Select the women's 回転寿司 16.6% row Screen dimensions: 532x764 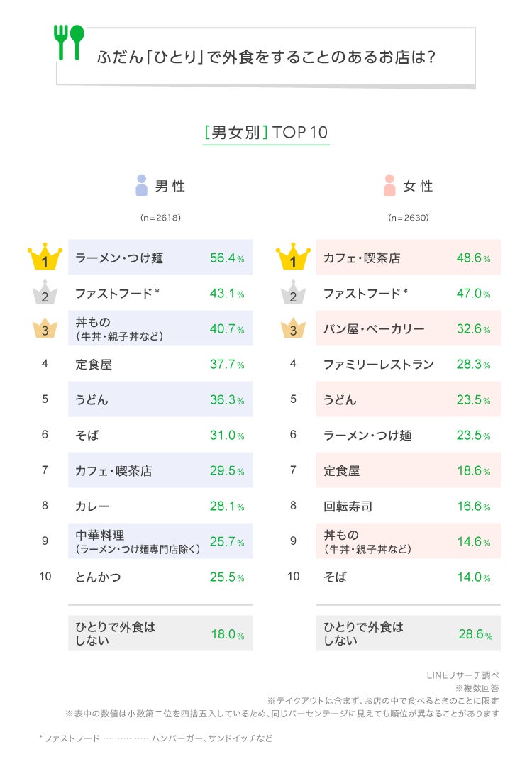[x=408, y=506]
